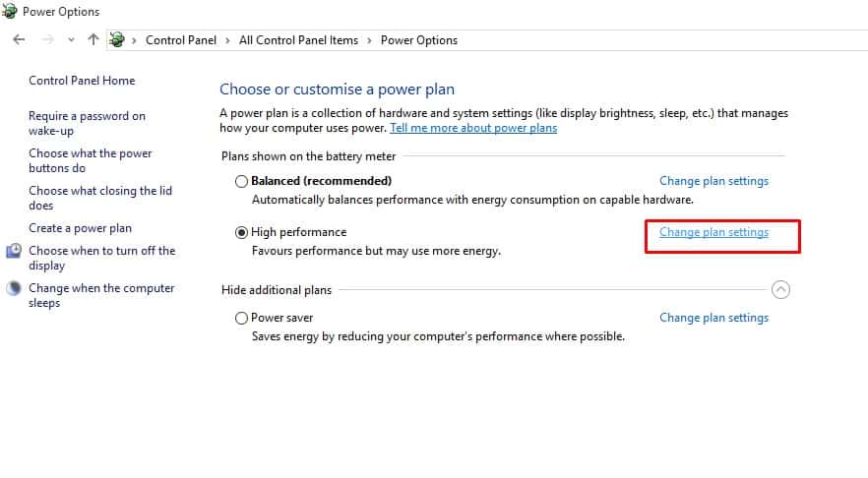Select the High performance radio button
The height and width of the screenshot is (478, 868).
coord(241,232)
